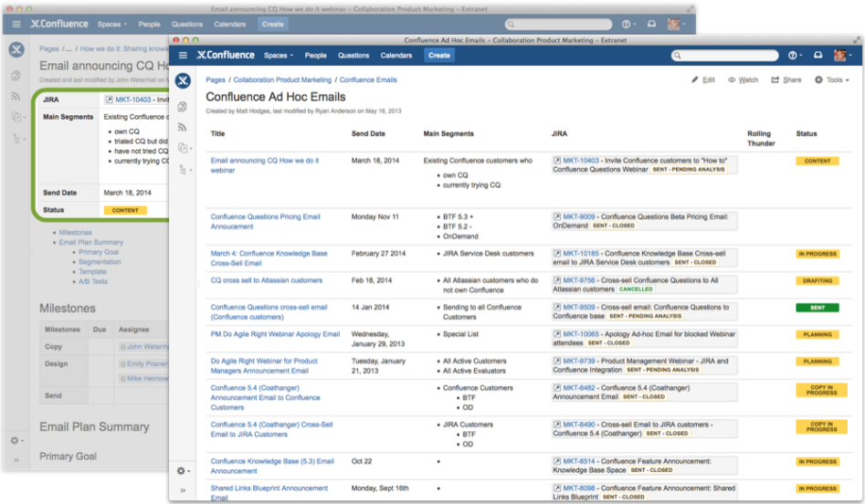The height and width of the screenshot is (504, 865).
Task: Open Email Plan Summary link in back window
Action: (x=91, y=242)
